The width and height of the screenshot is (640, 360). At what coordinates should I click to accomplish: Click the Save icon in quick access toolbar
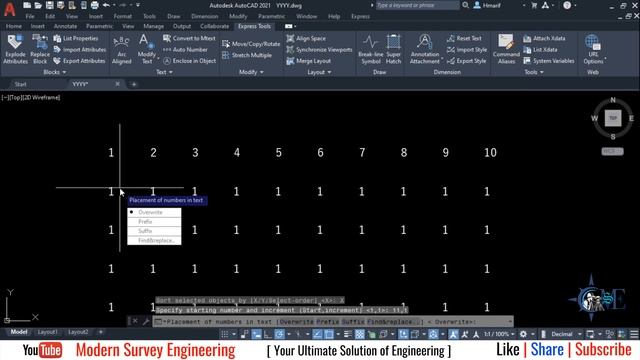click(x=49, y=5)
